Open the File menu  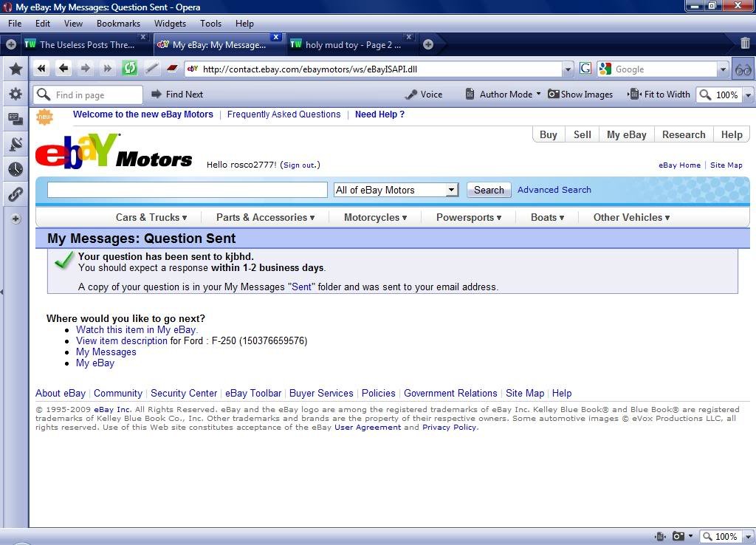(x=15, y=23)
